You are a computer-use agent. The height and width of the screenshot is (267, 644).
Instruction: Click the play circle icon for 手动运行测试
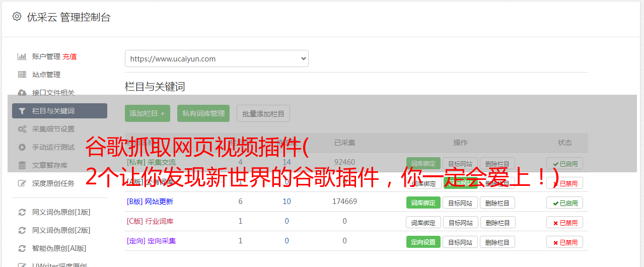pyautogui.click(x=22, y=147)
